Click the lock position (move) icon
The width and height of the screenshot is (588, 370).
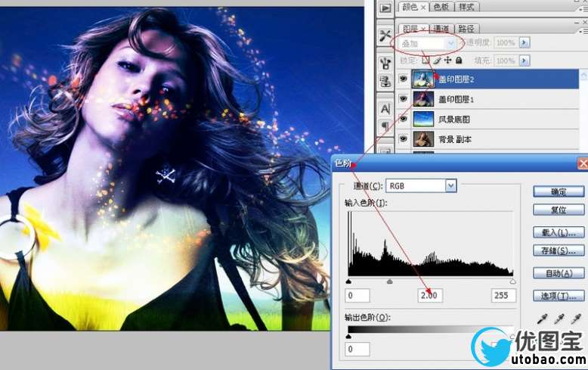(448, 61)
